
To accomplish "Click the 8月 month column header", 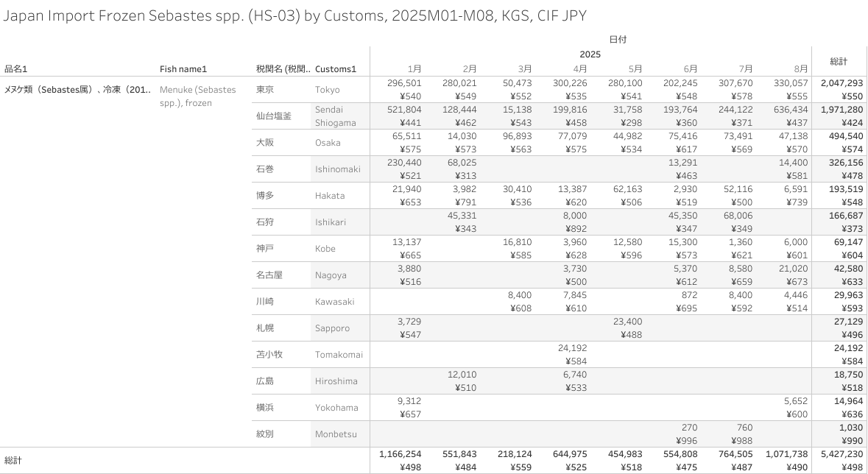I will [800, 68].
